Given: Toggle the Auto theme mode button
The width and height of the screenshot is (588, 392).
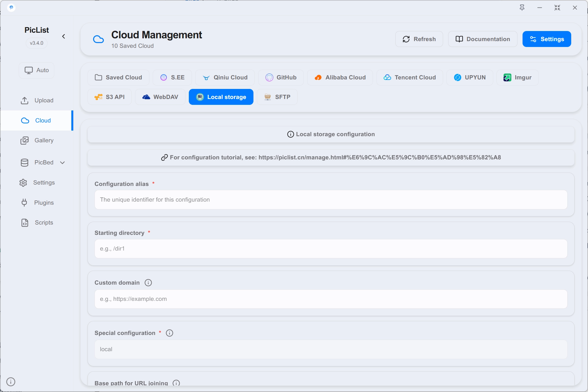Looking at the screenshot, I should point(37,70).
